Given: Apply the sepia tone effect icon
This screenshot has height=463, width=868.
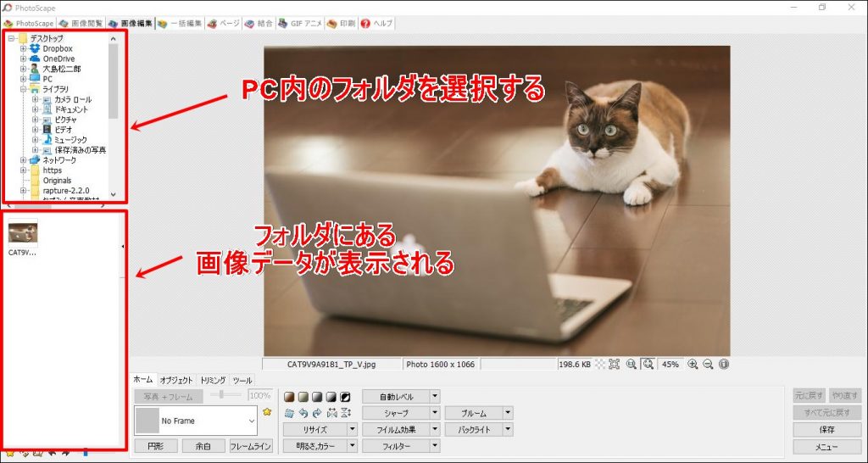Looking at the screenshot, I should click(x=288, y=397).
